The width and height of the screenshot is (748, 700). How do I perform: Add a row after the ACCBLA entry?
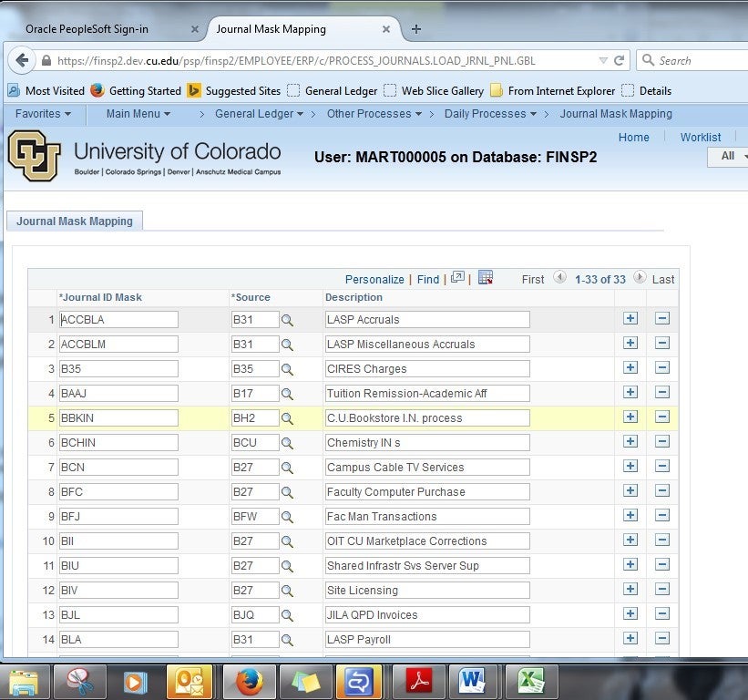[630, 318]
